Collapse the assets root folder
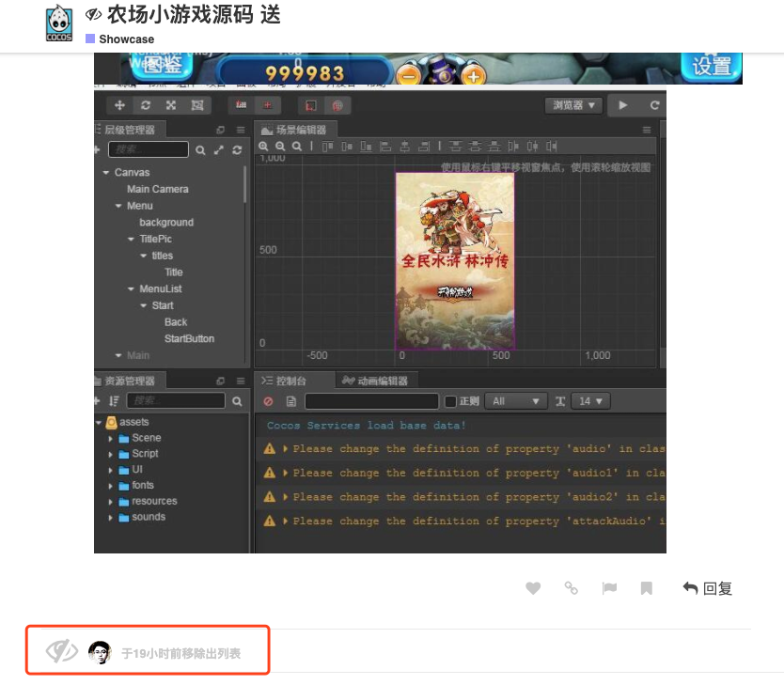784x685 pixels. (x=99, y=422)
